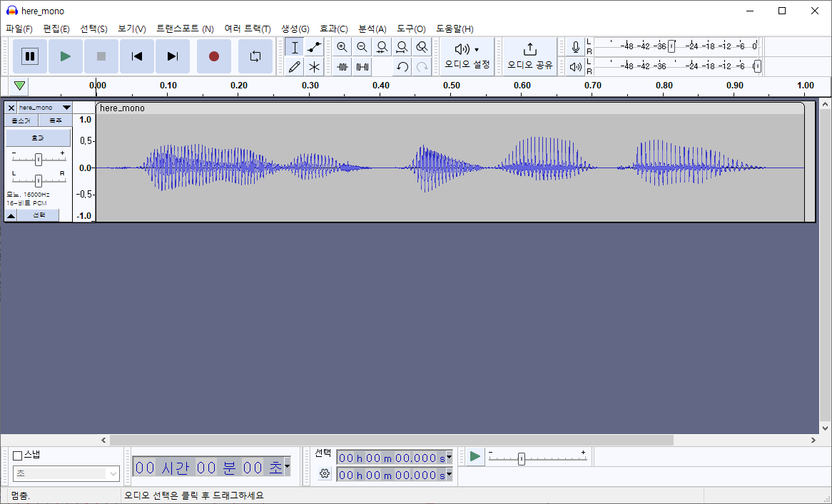Viewport: 832px width, 504px height.
Task: Open the here_mono track dropdown menu
Action: pos(66,108)
